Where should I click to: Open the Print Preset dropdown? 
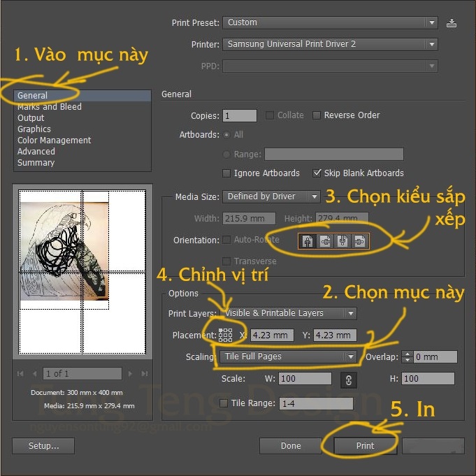(x=330, y=23)
